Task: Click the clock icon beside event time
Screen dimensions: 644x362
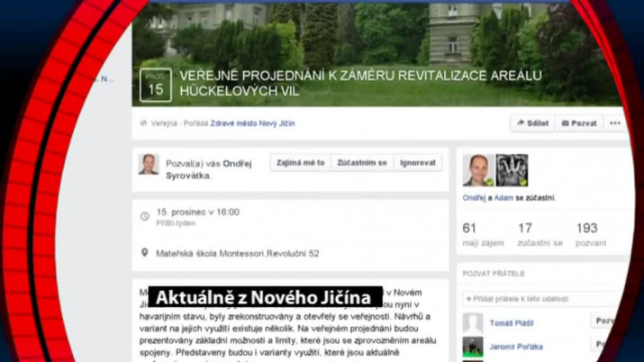Action: coord(144,216)
